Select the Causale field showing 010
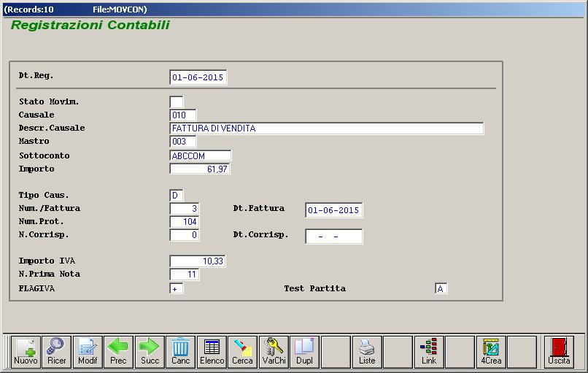Image resolution: width=588 pixels, height=373 pixels. [x=182, y=115]
